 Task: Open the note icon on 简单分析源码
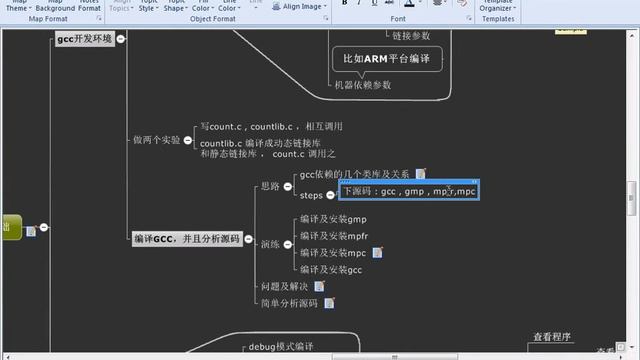click(x=329, y=303)
